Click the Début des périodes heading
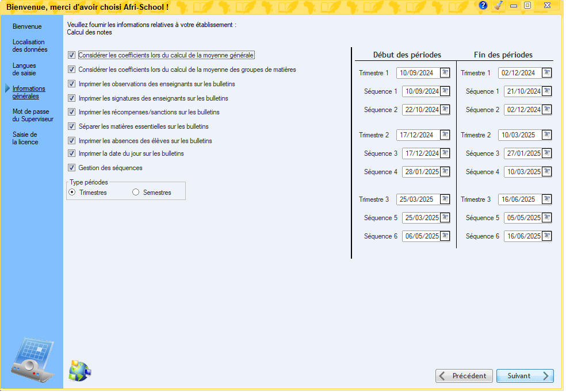The image size is (566, 392). point(408,55)
